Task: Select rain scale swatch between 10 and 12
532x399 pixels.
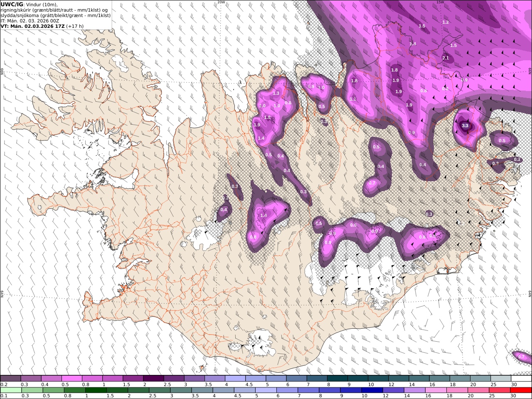Action: pos(372,390)
